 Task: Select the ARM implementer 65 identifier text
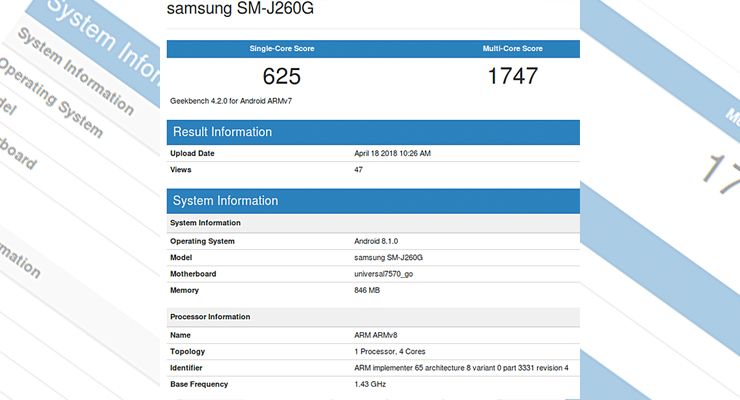tap(461, 368)
